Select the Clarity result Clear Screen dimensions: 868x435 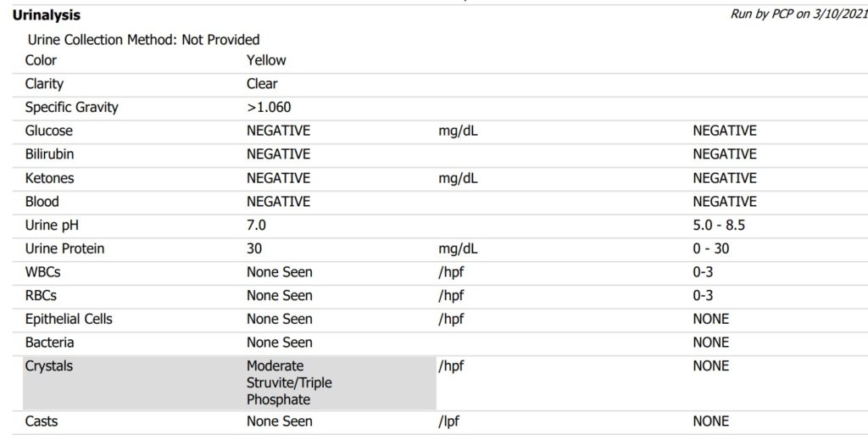pos(262,84)
